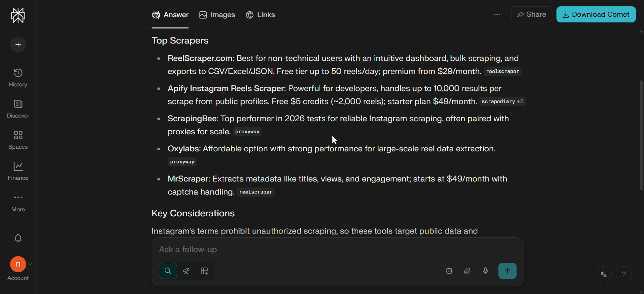Open the Finance section
Viewport: 644px width, 294px height.
[x=18, y=171]
